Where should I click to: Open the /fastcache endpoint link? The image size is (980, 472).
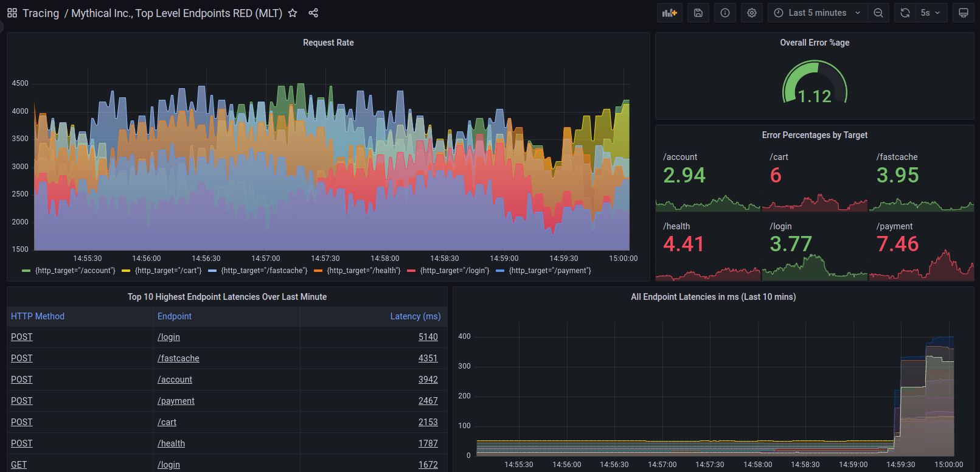click(x=178, y=358)
